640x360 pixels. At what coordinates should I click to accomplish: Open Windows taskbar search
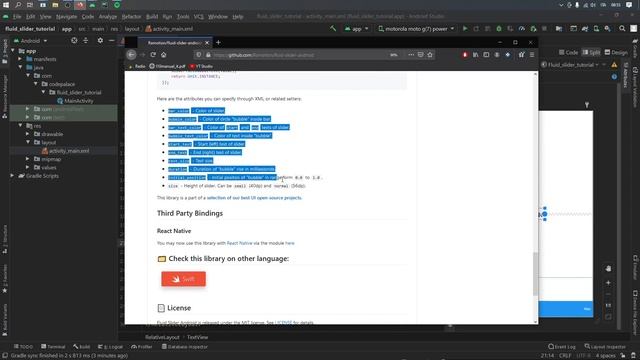tap(18, 5)
